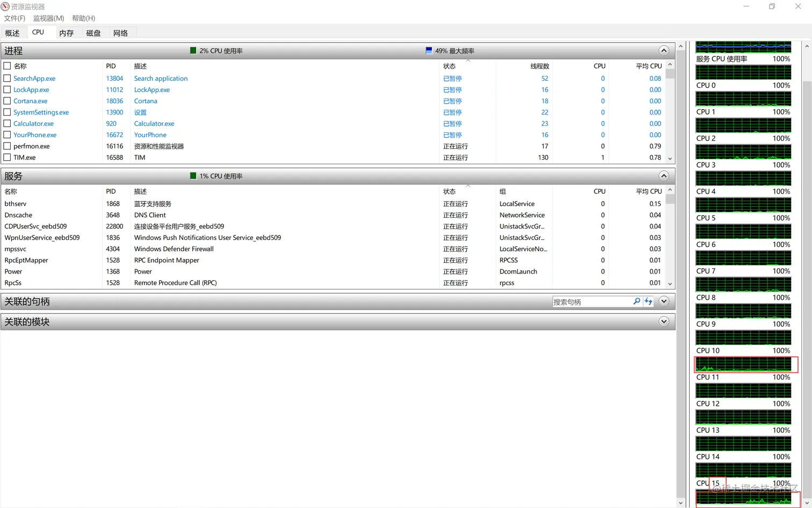Viewport: 812px width, 508px height.
Task: Click the Windows Defender Firewall description
Action: [x=174, y=249]
